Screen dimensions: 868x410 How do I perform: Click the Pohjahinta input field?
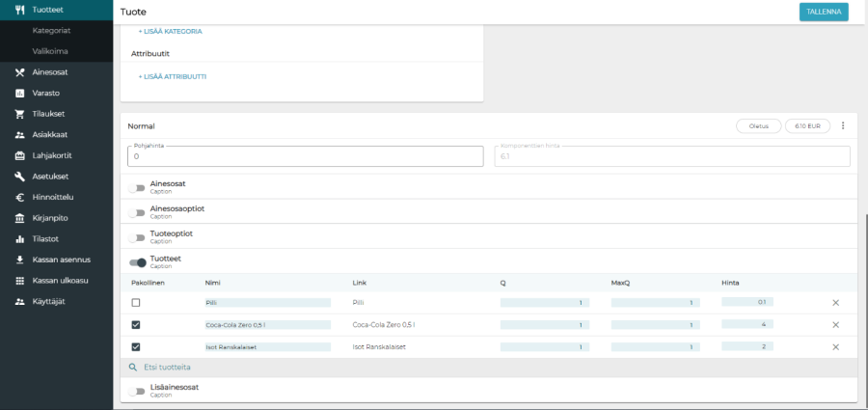305,156
